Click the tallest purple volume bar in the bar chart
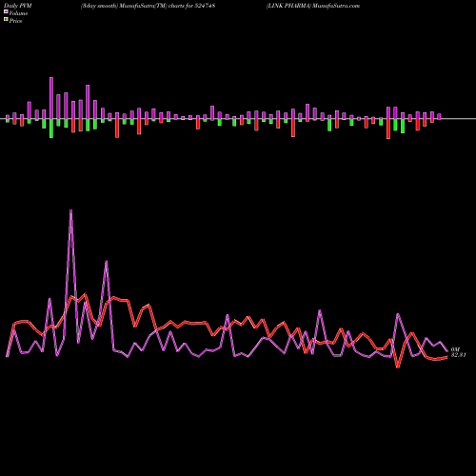476x476 pixels. pyautogui.click(x=51, y=98)
